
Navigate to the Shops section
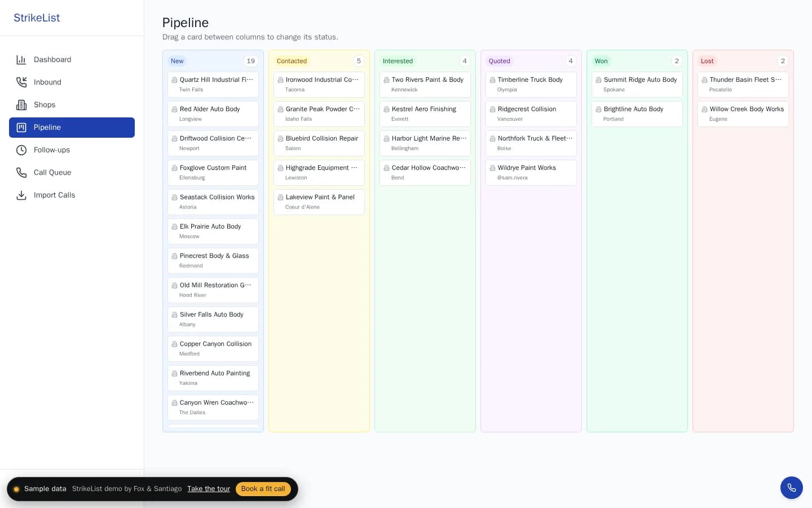click(72, 105)
